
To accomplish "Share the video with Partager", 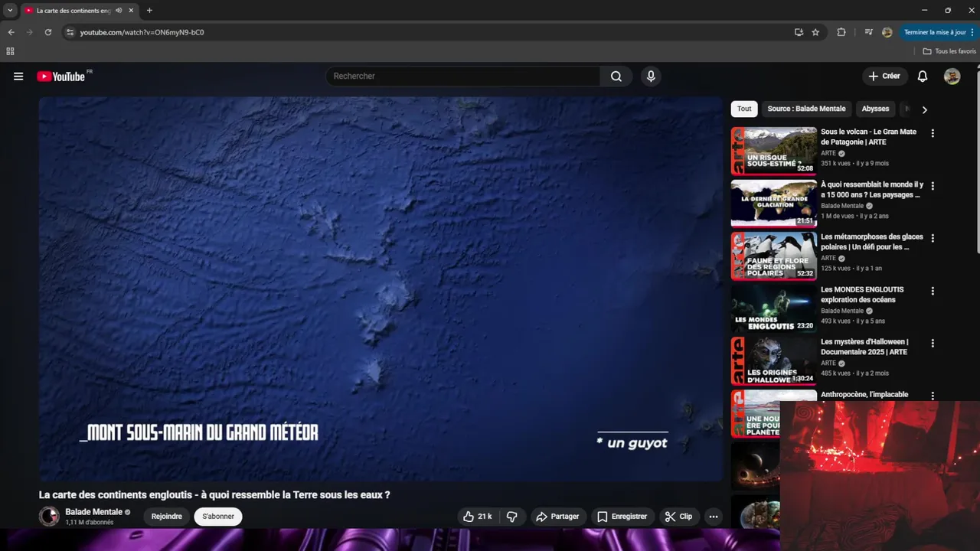I will point(557,517).
